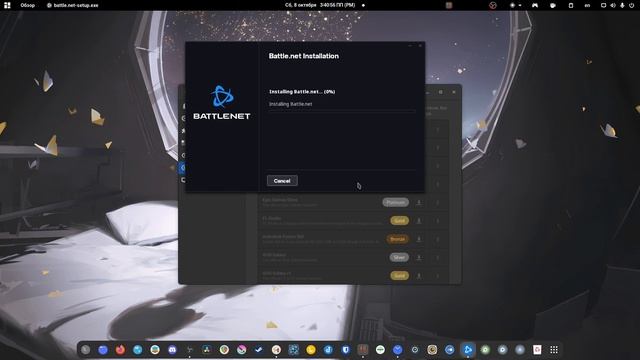
Task: Click the gamepad icon in top bar
Action: tap(535, 5)
